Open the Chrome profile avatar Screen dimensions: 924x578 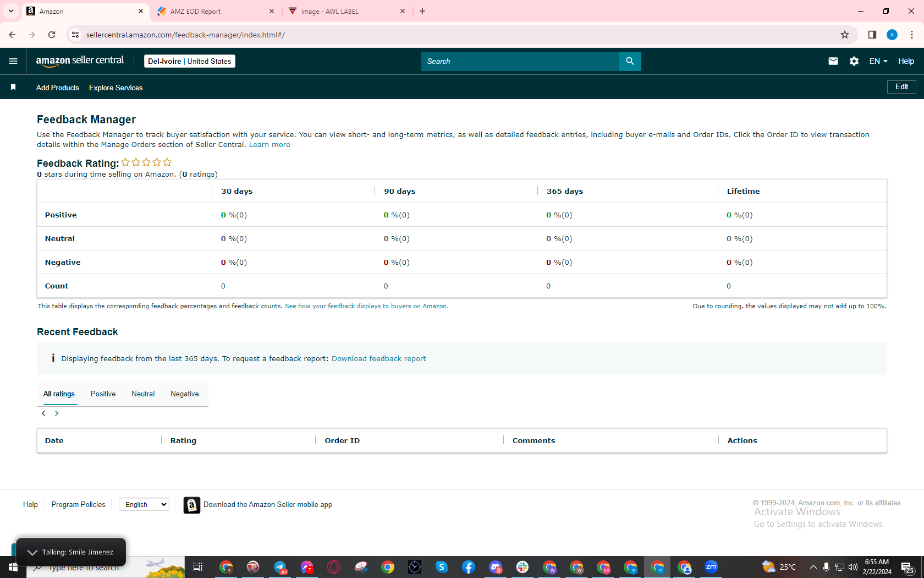pos(892,35)
